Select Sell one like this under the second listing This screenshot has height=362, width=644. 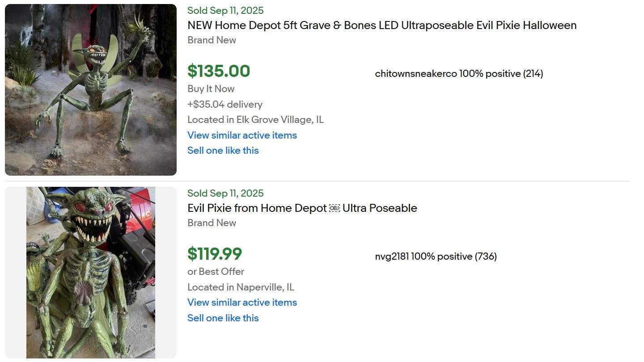click(223, 318)
